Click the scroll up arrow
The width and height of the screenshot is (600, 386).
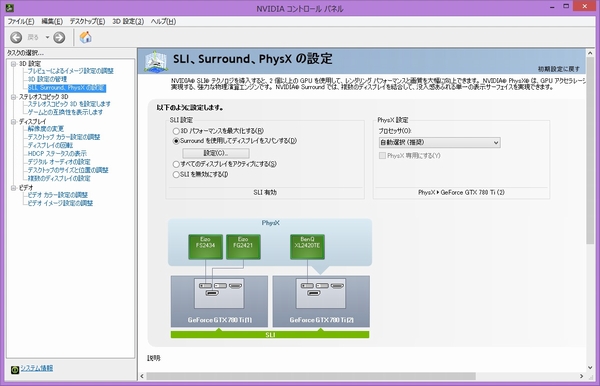[x=590, y=53]
